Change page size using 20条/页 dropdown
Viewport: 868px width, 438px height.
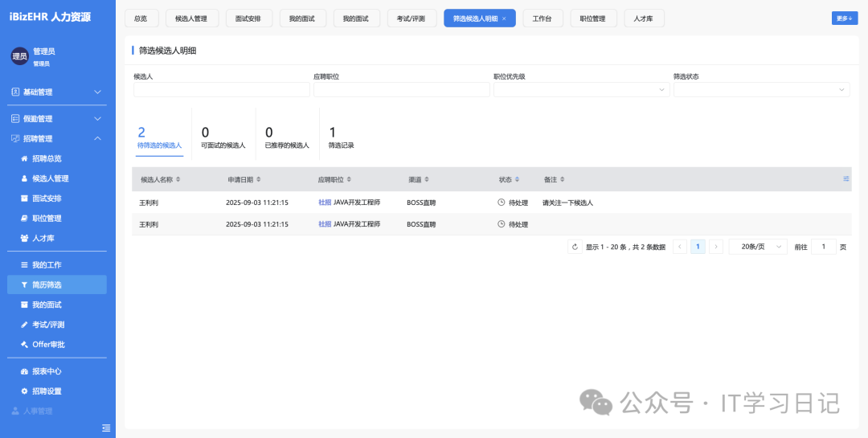tap(757, 247)
